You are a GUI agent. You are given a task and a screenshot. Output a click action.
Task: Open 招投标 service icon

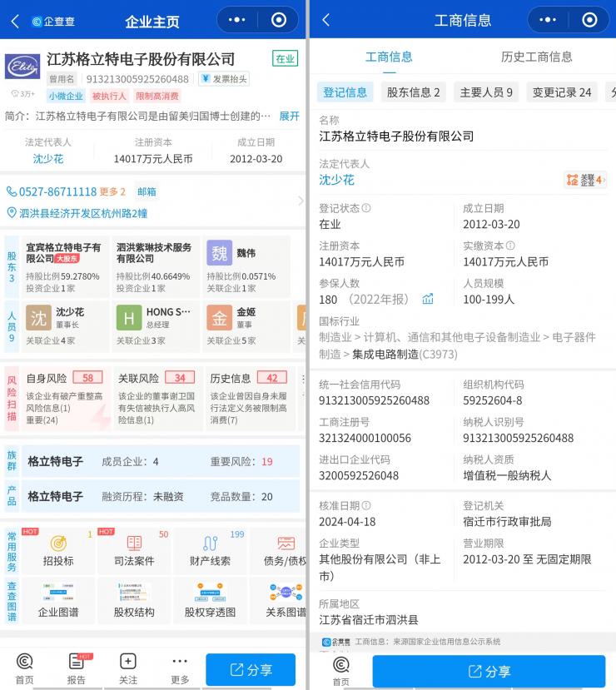click(x=57, y=551)
